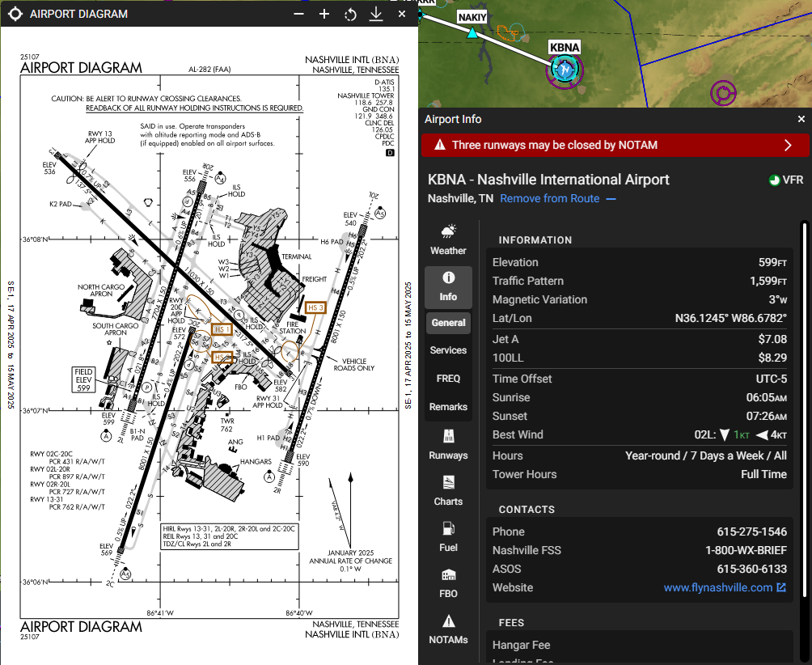This screenshot has height=665, width=812.
Task: Click the HS 3 hot spot label
Action: (315, 307)
